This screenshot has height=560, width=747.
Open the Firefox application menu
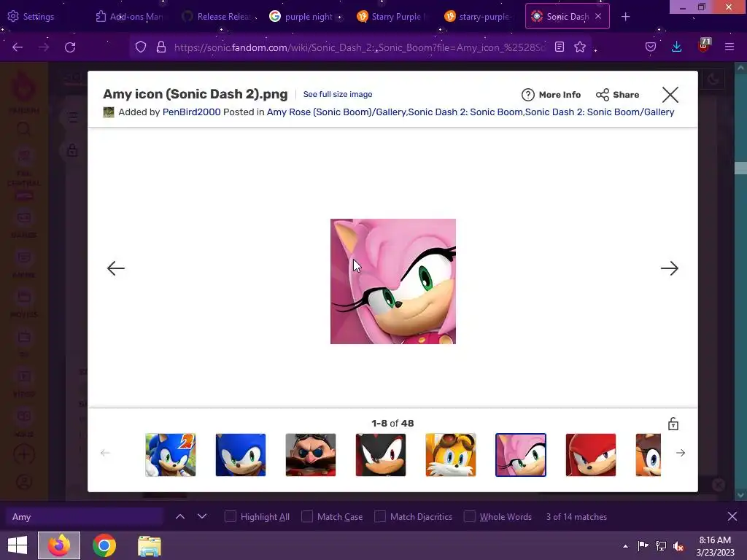tap(729, 47)
